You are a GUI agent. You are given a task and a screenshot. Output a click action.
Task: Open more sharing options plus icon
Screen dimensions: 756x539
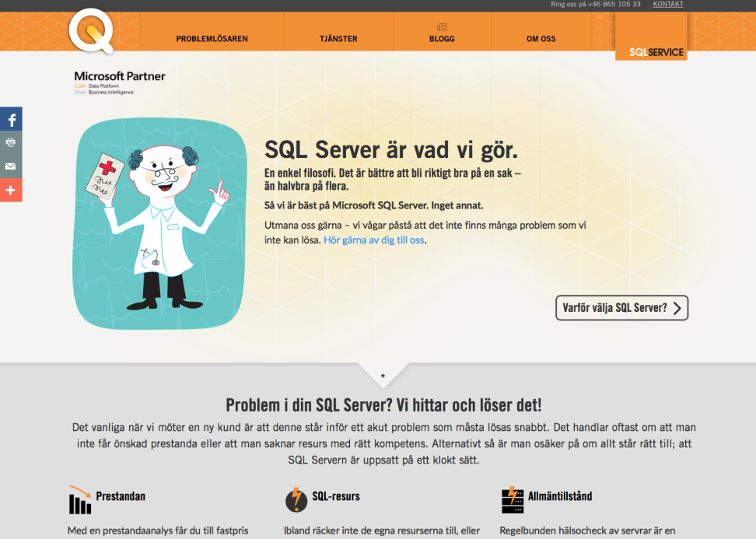[11, 190]
